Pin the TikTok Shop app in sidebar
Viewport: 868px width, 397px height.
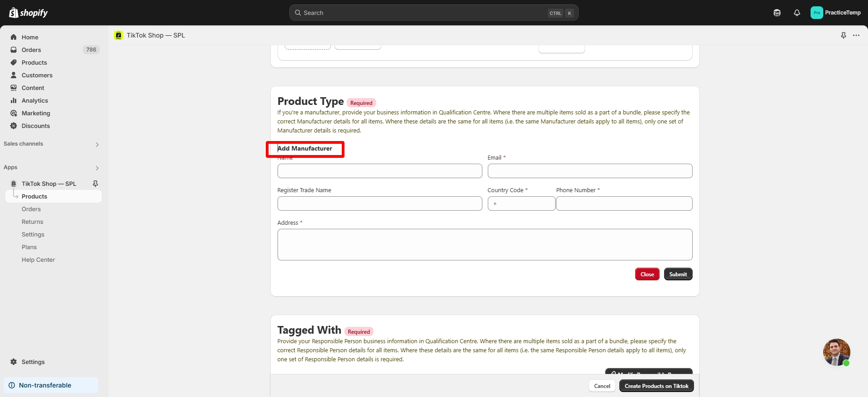coord(95,184)
